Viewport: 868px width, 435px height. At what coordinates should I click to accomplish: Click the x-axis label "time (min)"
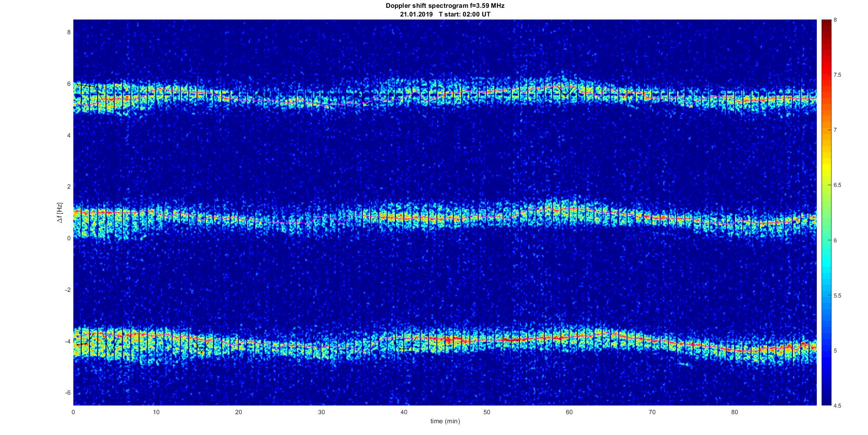445,421
